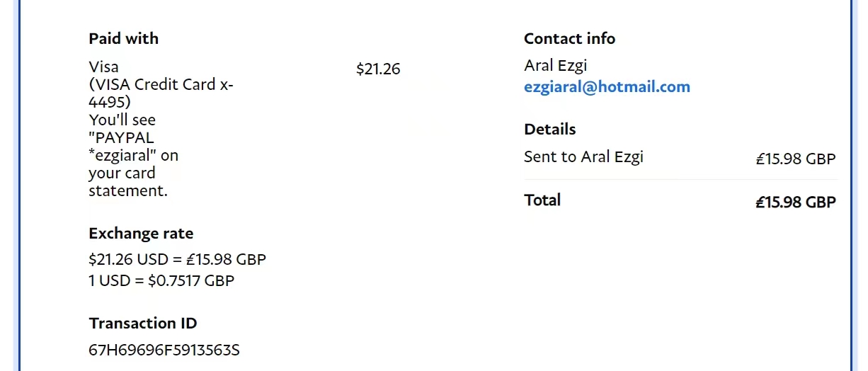
Task: Click the £15.98 GBP amount beside Sent to
Action: [x=796, y=159]
